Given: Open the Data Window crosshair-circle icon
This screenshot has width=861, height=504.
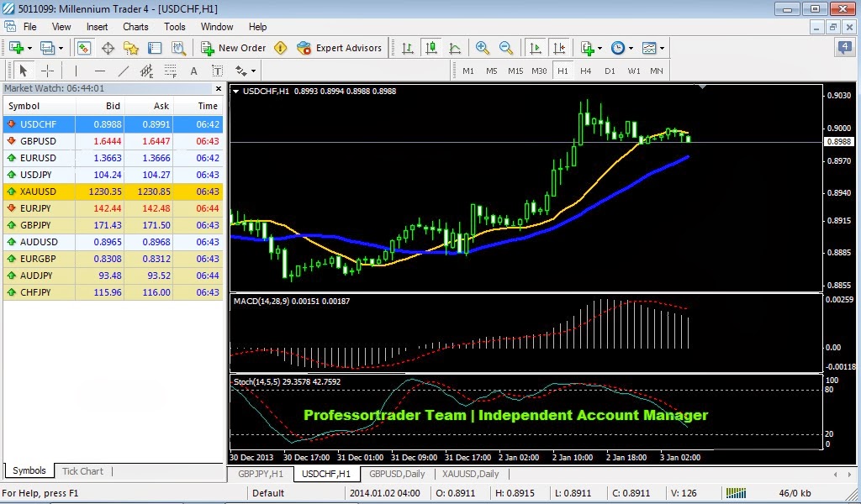Looking at the screenshot, I should click(x=108, y=48).
